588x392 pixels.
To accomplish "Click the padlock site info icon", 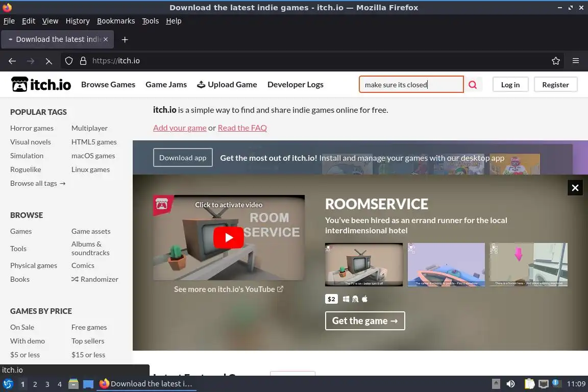I will (x=83, y=61).
